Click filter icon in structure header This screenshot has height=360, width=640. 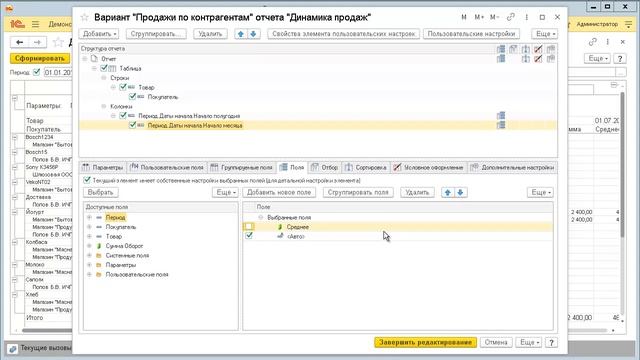(x=513, y=49)
